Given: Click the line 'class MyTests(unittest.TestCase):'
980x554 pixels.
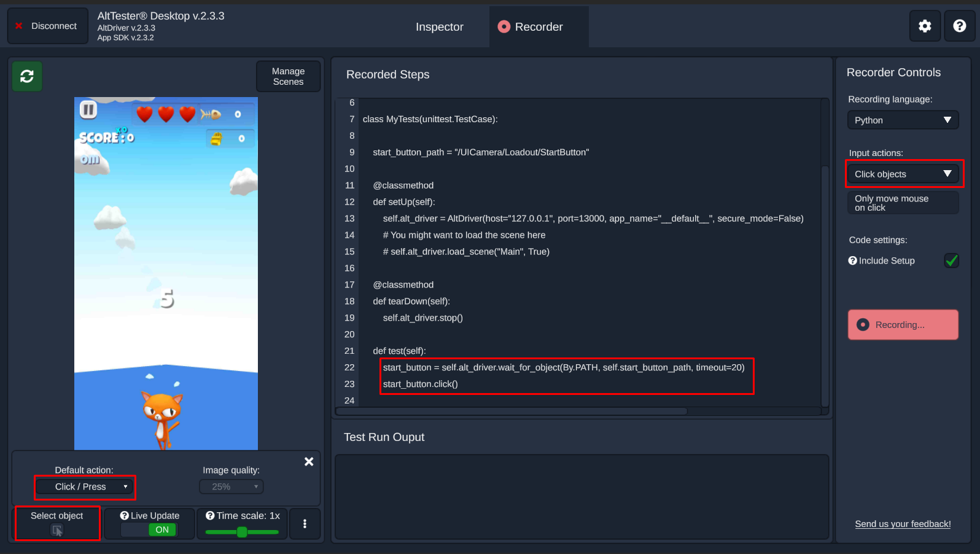Looking at the screenshot, I should [430, 119].
